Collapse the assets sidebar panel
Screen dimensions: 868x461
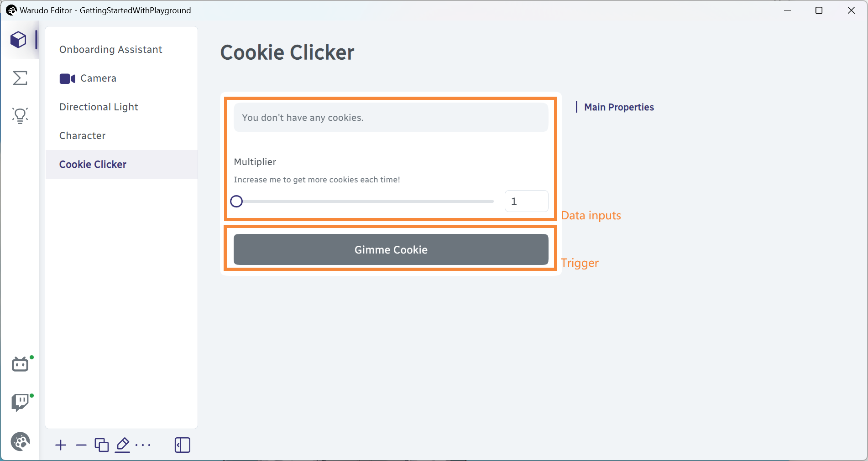pos(183,445)
